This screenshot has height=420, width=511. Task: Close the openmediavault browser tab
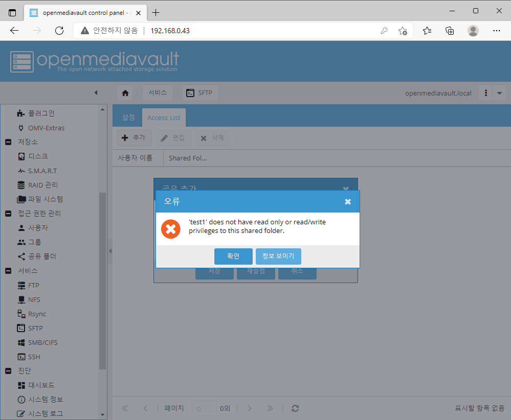click(x=138, y=13)
